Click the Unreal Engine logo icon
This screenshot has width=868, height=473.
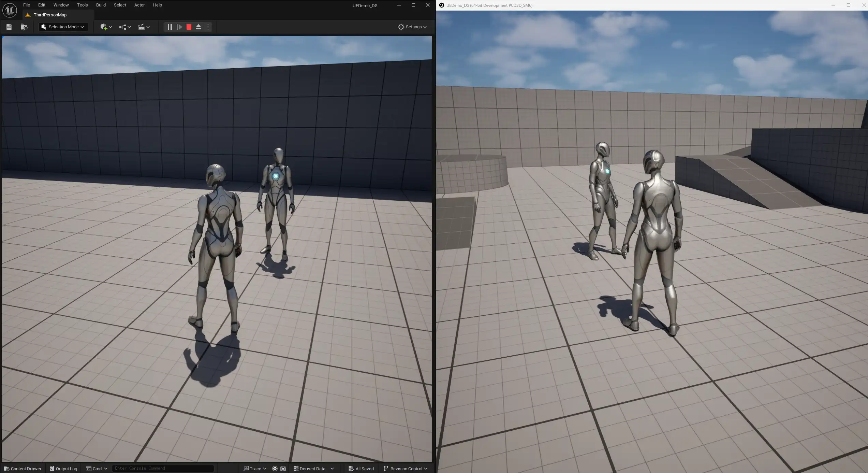point(10,10)
